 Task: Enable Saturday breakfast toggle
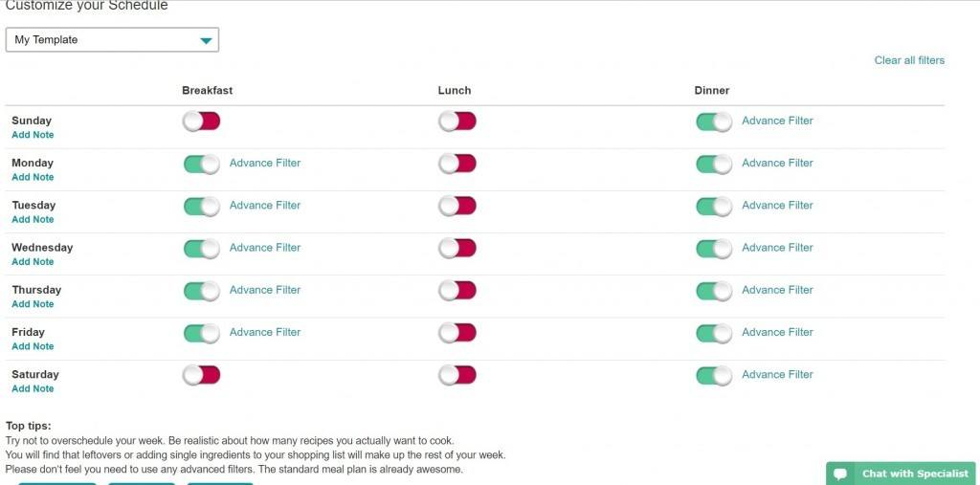(201, 375)
